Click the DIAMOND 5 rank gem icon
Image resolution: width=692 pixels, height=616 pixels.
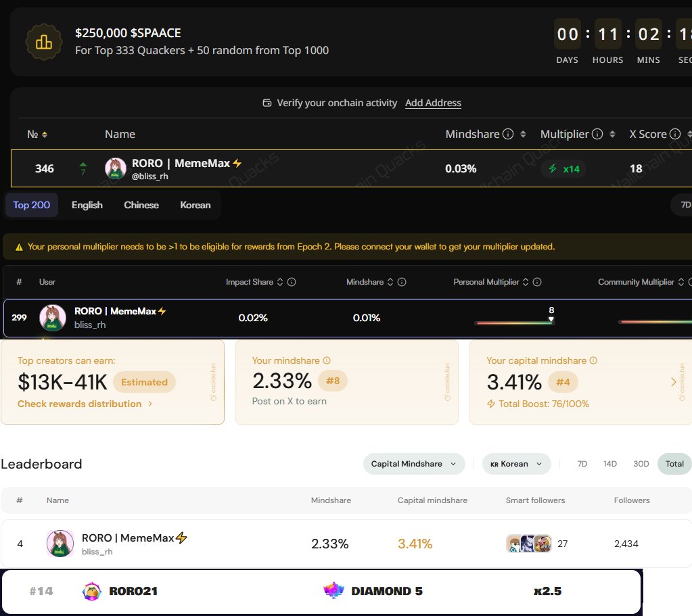[x=333, y=590]
